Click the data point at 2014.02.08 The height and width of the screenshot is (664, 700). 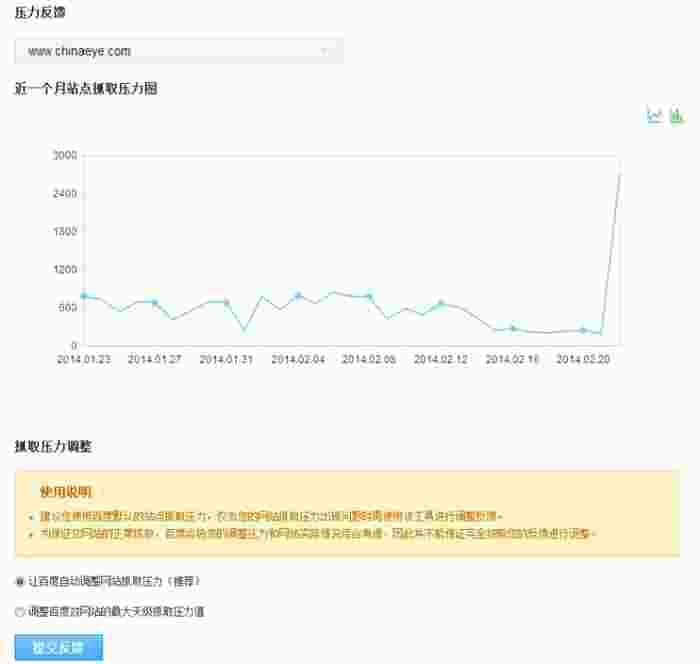point(369,296)
